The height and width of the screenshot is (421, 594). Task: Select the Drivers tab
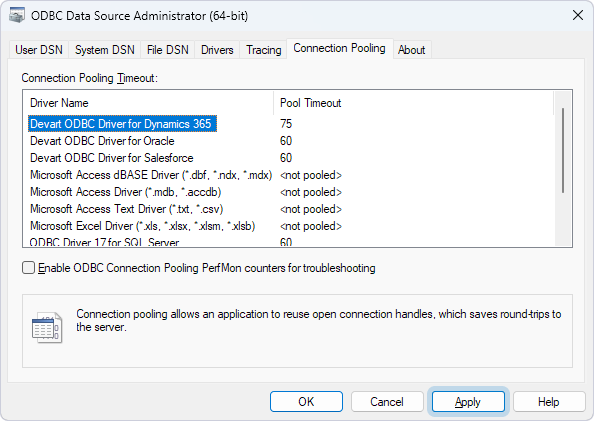coord(217,50)
